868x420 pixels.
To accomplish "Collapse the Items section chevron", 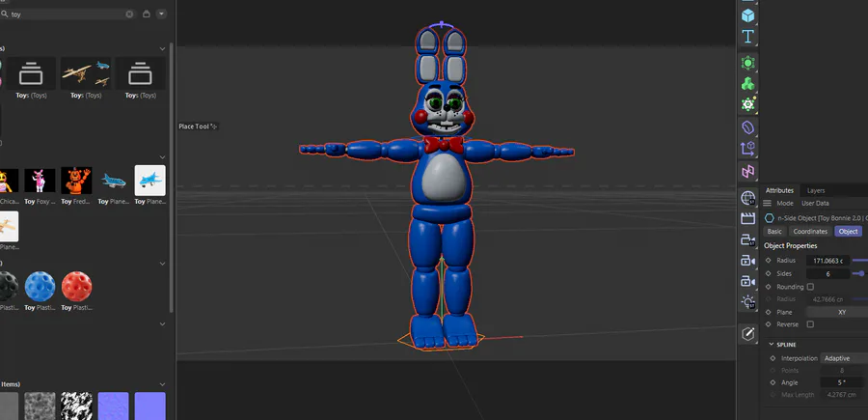I will click(162, 384).
